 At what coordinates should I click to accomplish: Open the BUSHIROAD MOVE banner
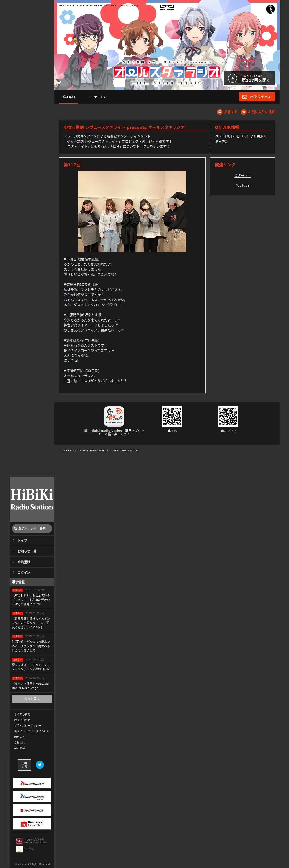(x=32, y=797)
